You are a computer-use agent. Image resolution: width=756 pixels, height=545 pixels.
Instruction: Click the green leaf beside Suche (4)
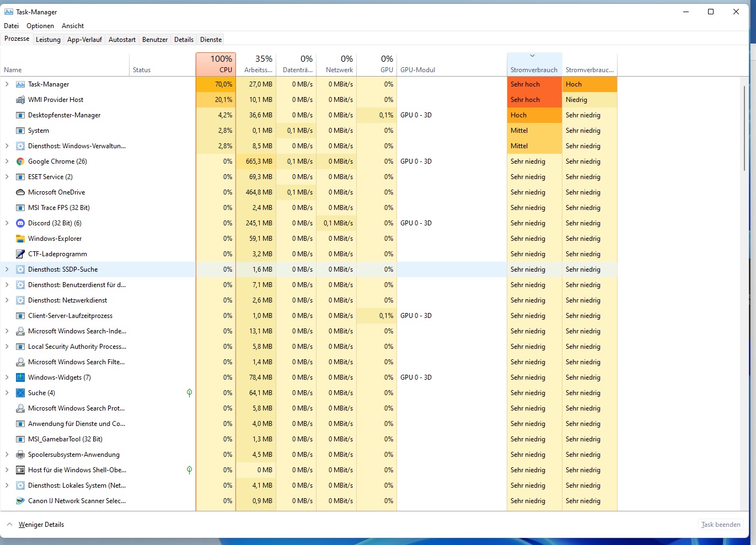(189, 392)
